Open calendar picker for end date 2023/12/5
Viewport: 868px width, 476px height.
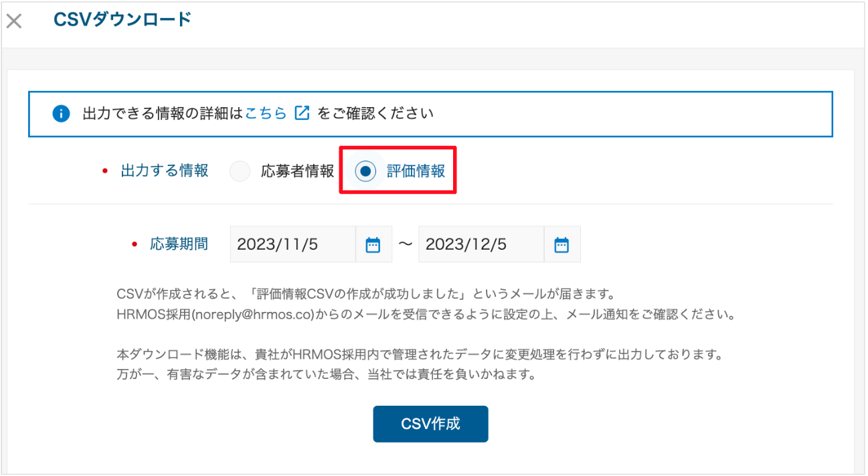click(561, 245)
